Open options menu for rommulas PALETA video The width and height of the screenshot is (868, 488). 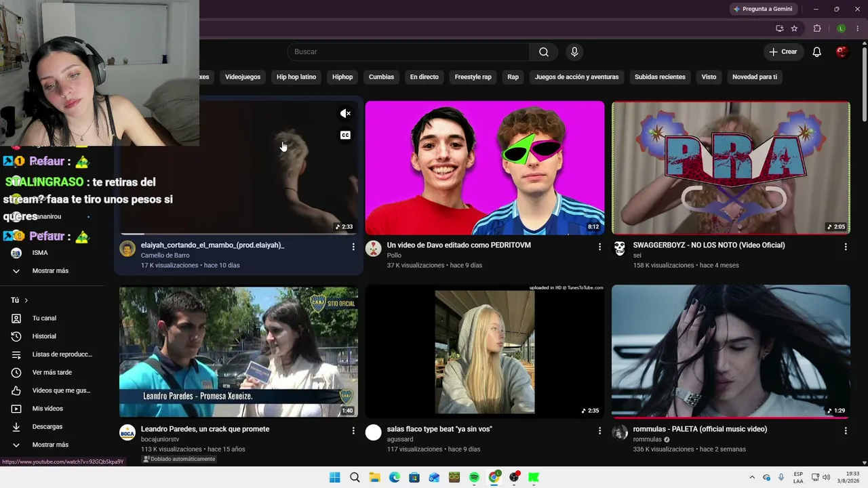(846, 430)
